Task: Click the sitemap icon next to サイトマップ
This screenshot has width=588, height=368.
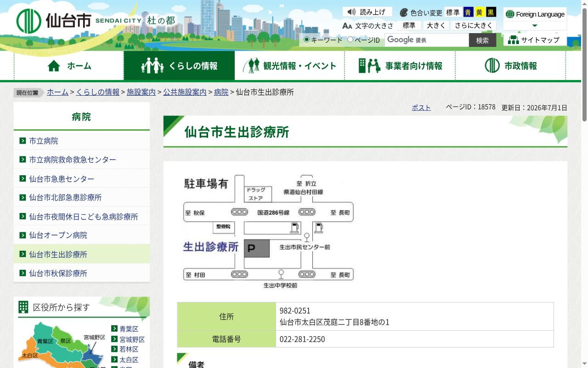Action: pyautogui.click(x=513, y=40)
